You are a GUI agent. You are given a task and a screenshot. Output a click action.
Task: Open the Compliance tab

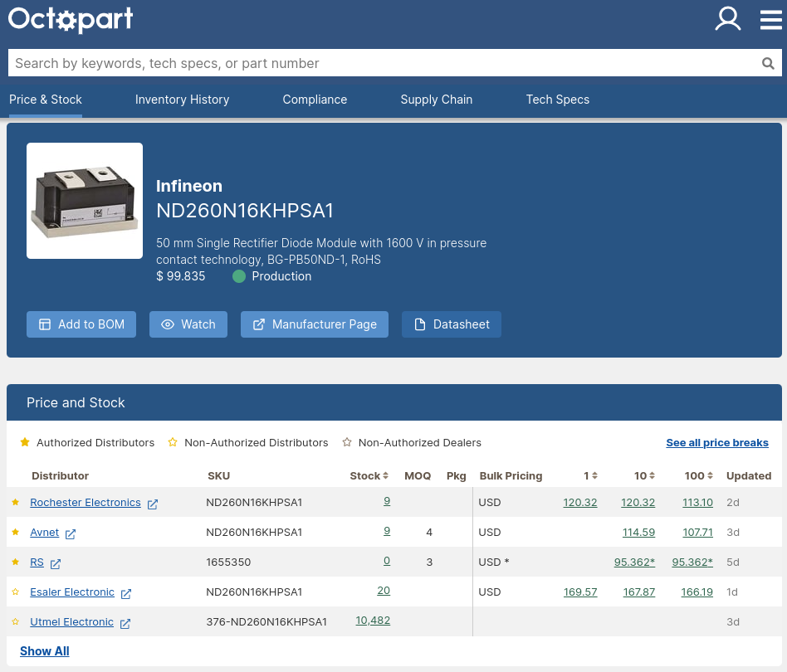tap(315, 99)
